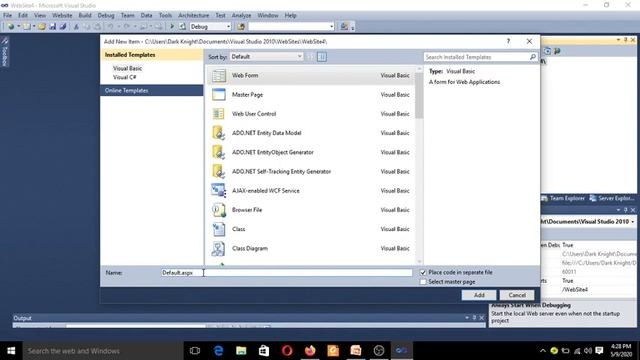The width and height of the screenshot is (640, 360).
Task: Launch Firefox from the taskbar
Action: coord(310,351)
